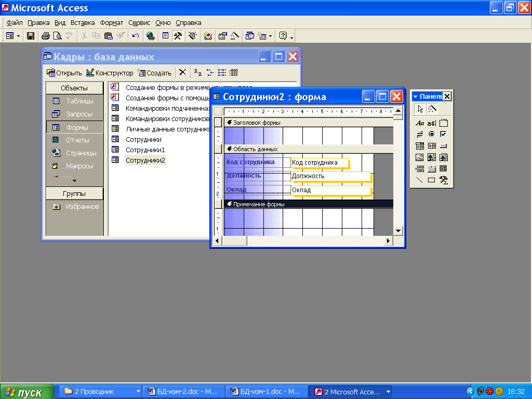The width and height of the screenshot is (532, 399).
Task: Open the Файл menu
Action: point(15,23)
